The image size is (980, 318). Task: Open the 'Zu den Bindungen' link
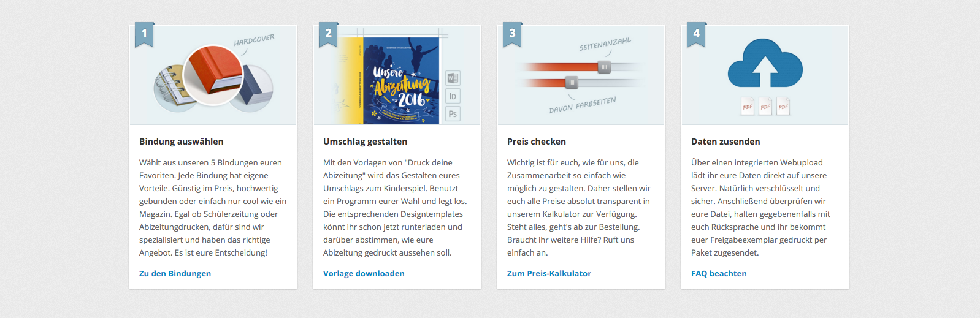175,273
